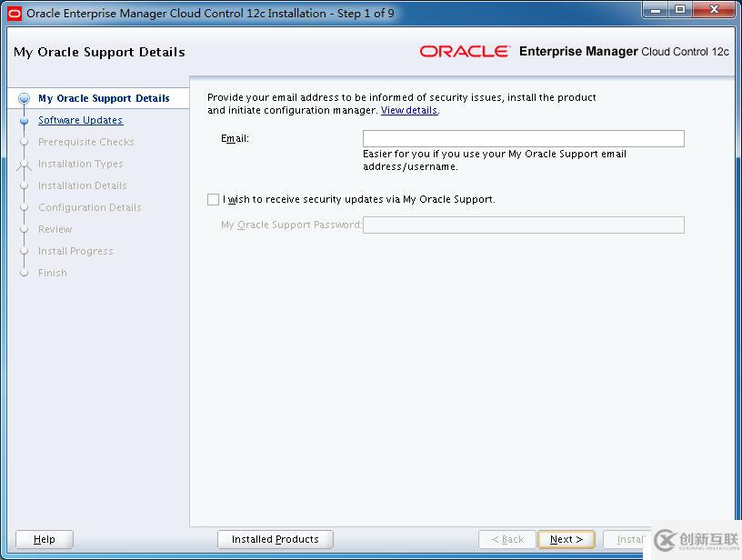The image size is (742, 560).
Task: Click the Prerequisite Checks step node
Action: tap(23, 142)
